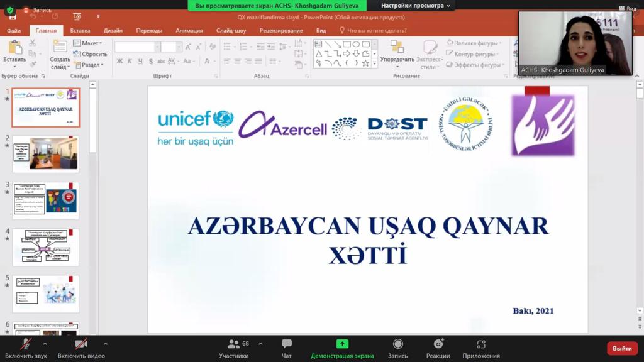644x362 pixels.
Task: Expand the shapes gallery more button
Action: pyautogui.click(x=375, y=63)
